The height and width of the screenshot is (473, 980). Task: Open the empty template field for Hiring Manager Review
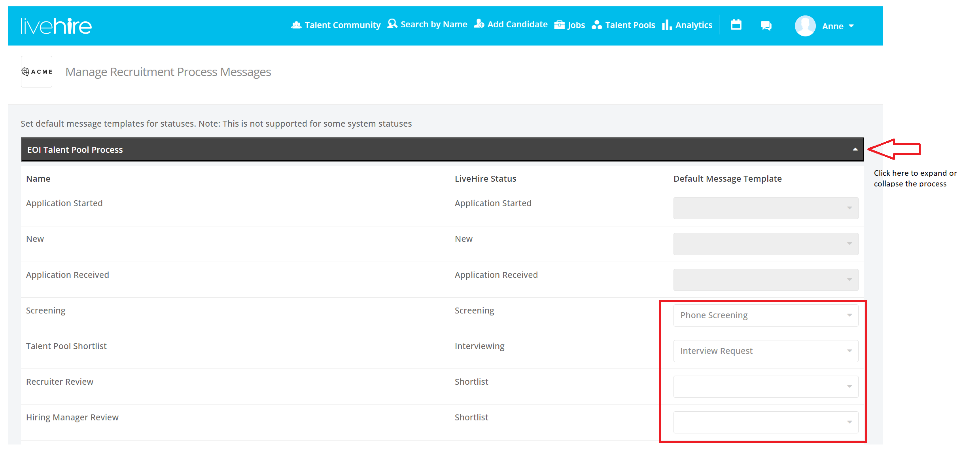pos(765,422)
